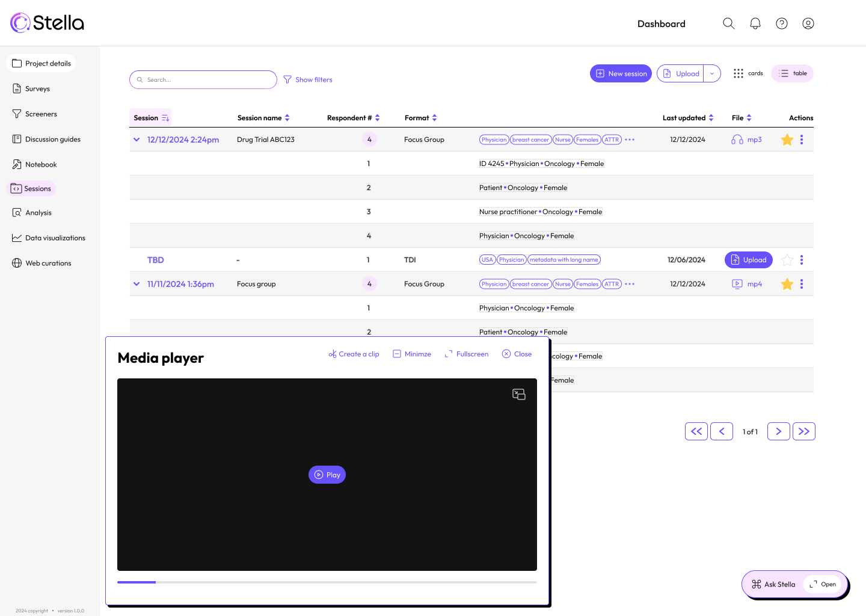
Task: Focus the sessions Search field
Action: tap(203, 79)
